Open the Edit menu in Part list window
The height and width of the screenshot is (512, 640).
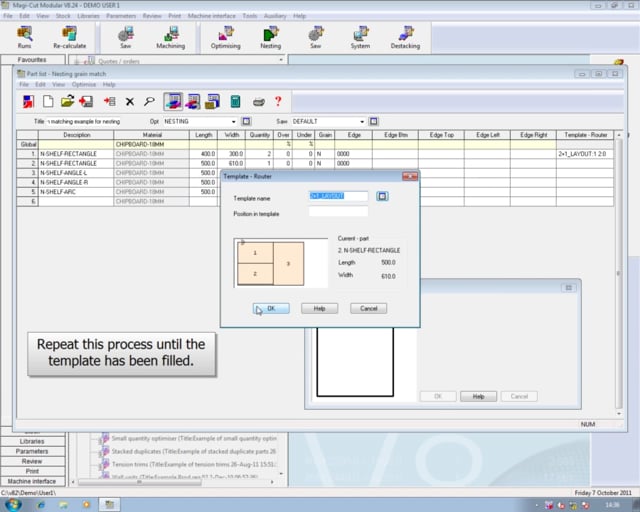[40, 85]
